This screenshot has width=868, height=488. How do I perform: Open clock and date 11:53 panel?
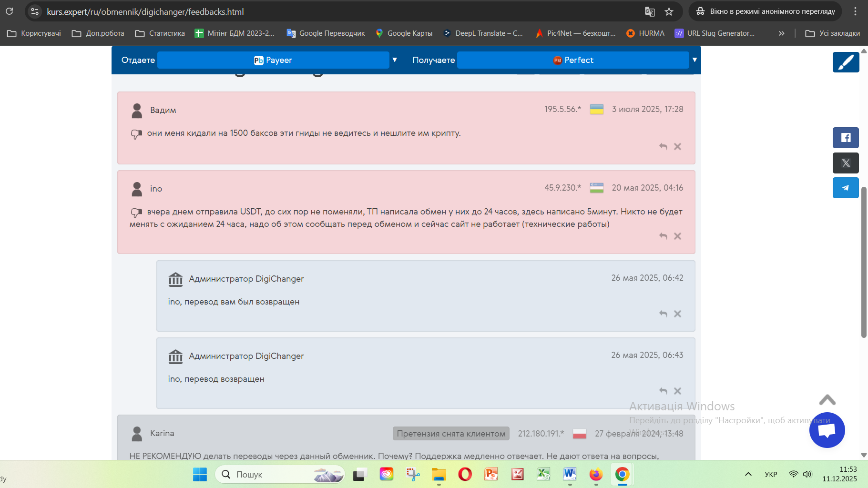pyautogui.click(x=839, y=474)
